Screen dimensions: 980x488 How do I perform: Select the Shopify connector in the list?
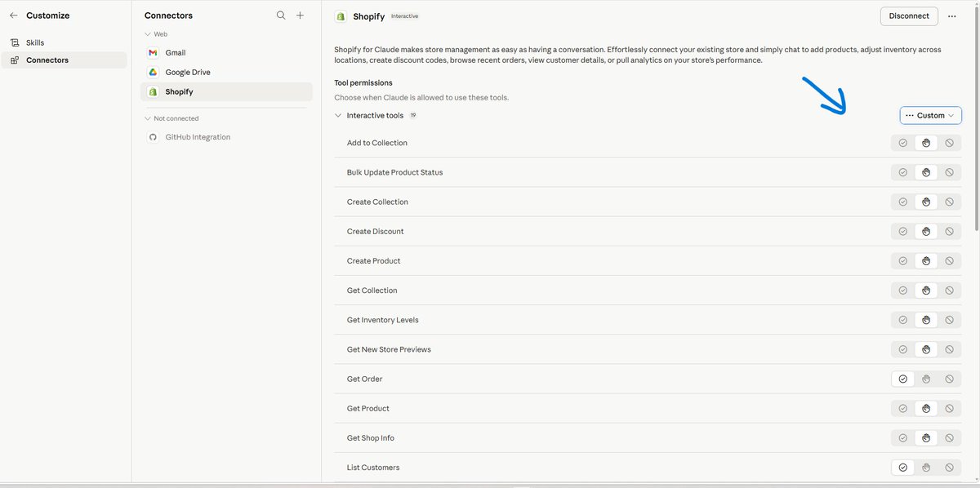coord(226,92)
